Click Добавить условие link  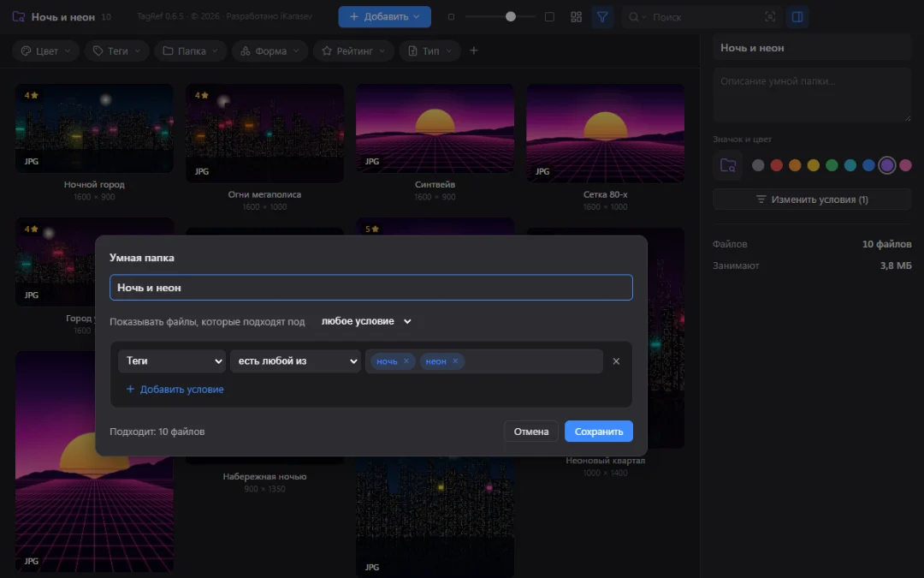pos(175,390)
